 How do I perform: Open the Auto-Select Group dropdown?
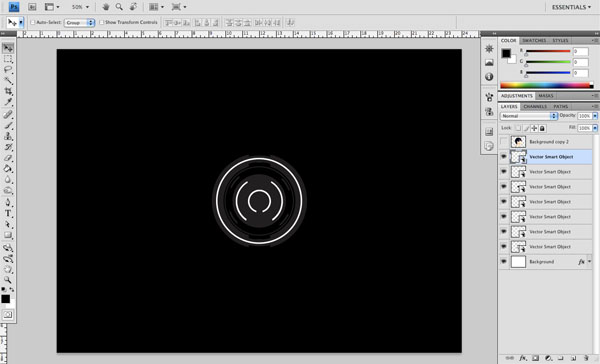[80, 23]
